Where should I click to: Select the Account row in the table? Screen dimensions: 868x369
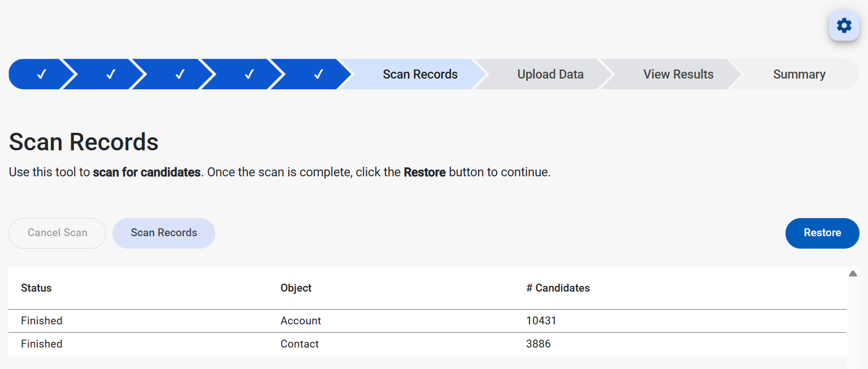301,320
